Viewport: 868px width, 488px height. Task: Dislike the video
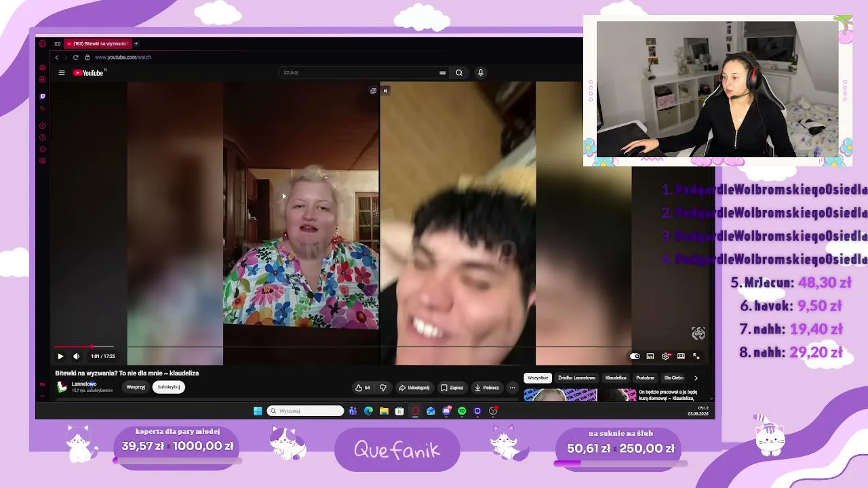[383, 388]
